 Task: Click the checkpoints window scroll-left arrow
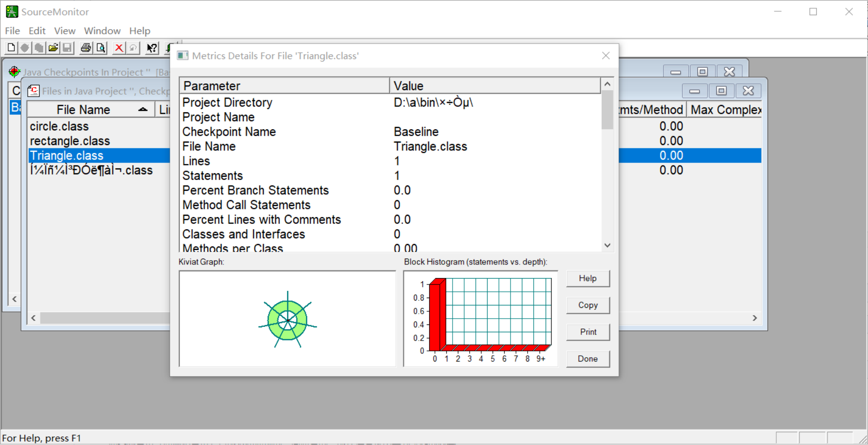click(x=14, y=299)
